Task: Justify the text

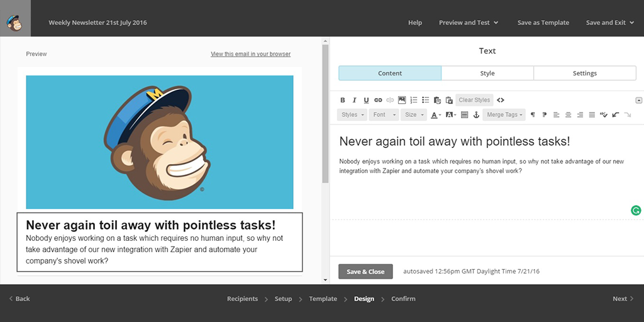Action: pyautogui.click(x=592, y=114)
